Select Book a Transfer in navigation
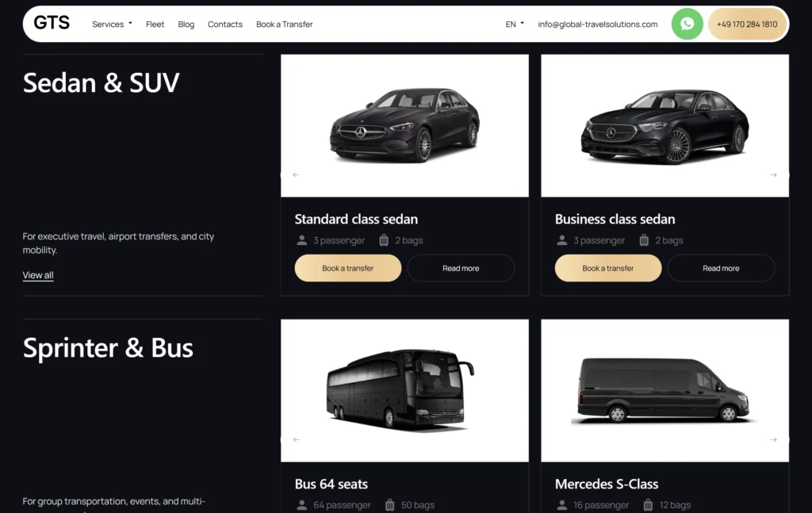The height and width of the screenshot is (513, 812). 285,25
